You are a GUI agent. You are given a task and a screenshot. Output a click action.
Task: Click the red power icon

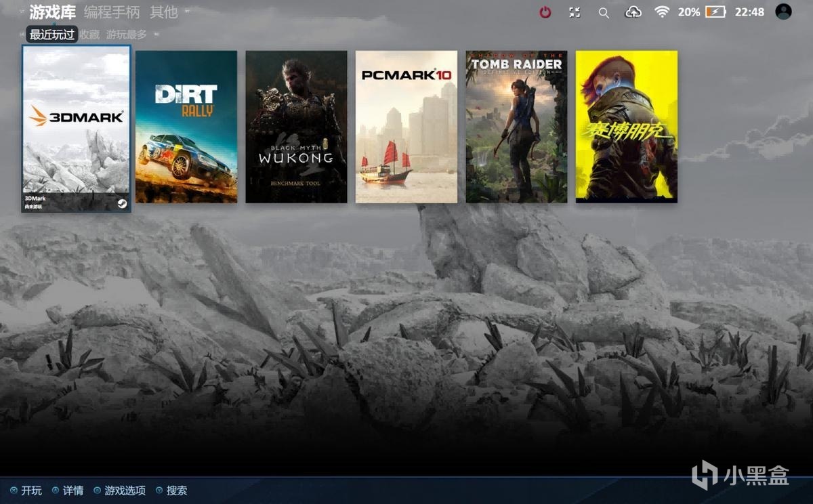pyautogui.click(x=545, y=12)
